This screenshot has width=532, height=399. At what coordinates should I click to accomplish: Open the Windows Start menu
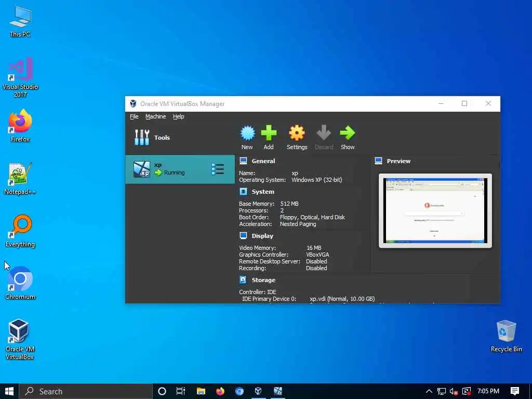(x=9, y=391)
